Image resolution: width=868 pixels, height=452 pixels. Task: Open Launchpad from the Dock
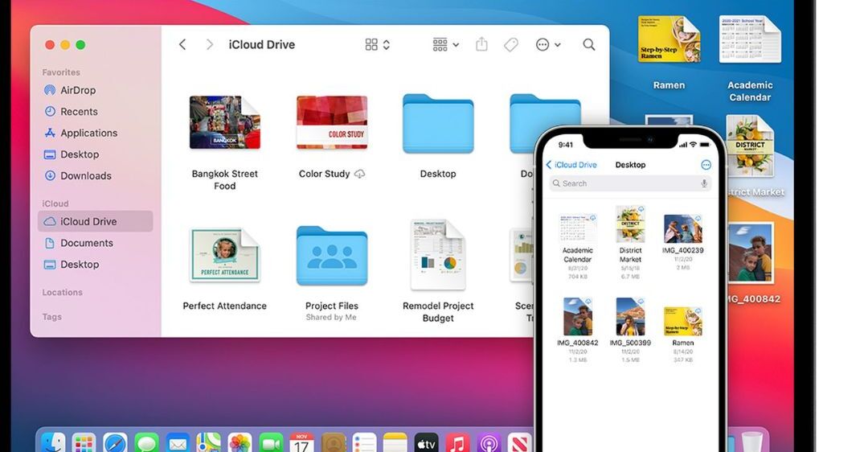[x=84, y=443]
